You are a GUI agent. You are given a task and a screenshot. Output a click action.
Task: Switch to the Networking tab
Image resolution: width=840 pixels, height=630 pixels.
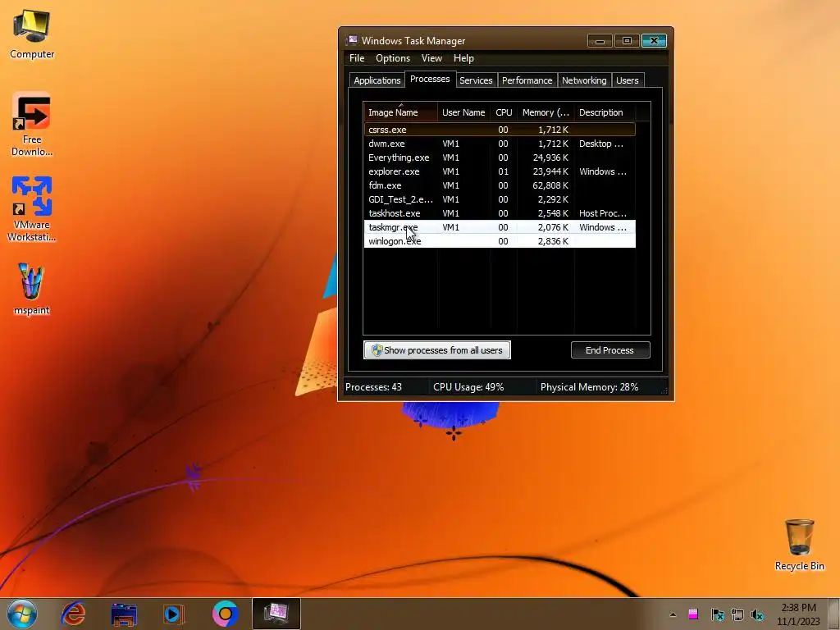584,80
